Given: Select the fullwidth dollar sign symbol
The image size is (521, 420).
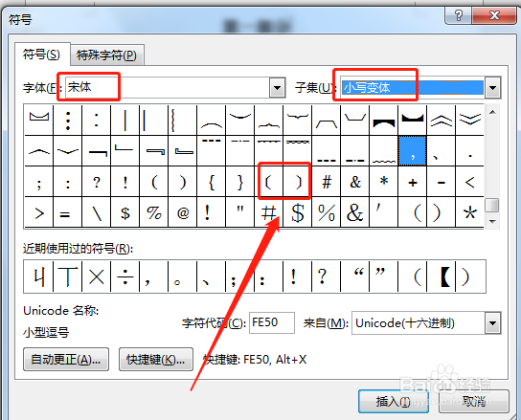Looking at the screenshot, I should (298, 212).
